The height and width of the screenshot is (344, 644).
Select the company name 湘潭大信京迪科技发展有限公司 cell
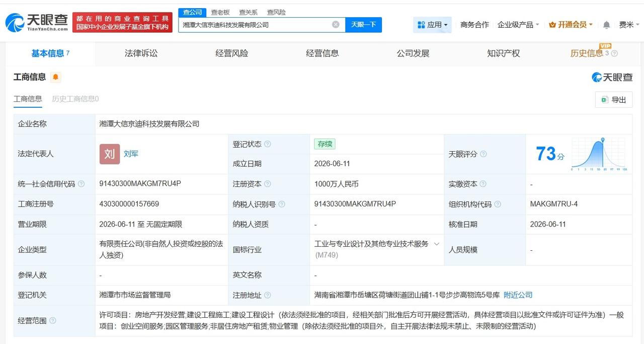pyautogui.click(x=149, y=123)
